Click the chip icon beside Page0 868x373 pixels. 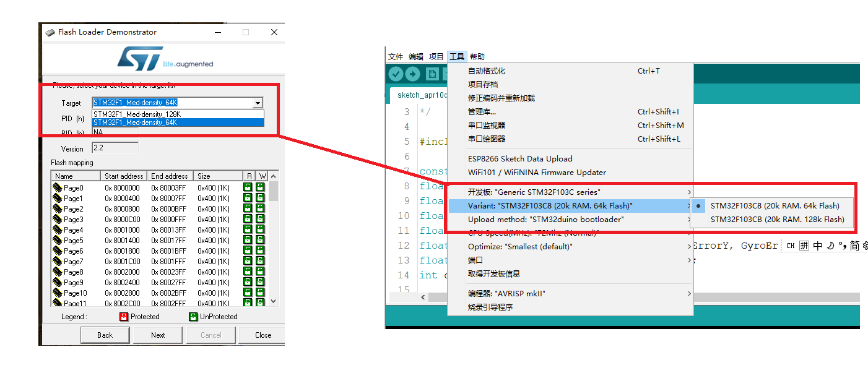[58, 187]
